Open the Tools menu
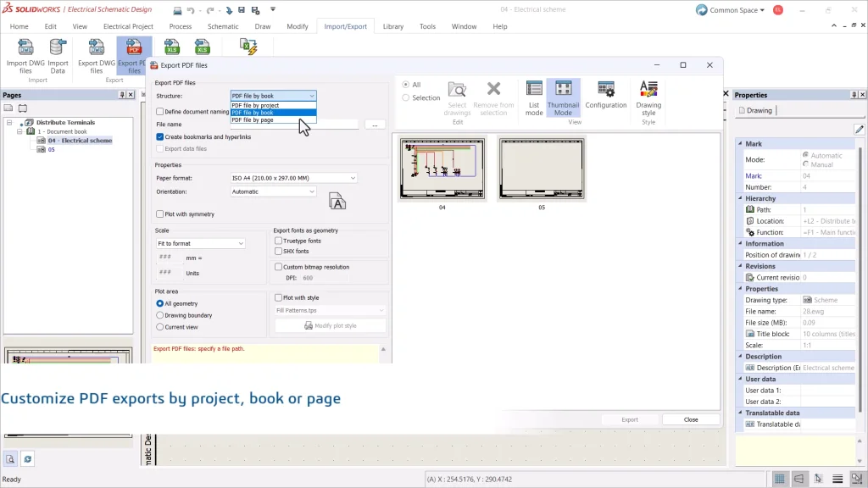Image resolution: width=868 pixels, height=488 pixels. tap(427, 26)
